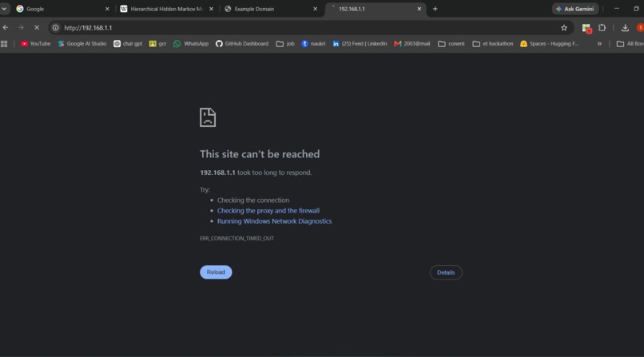
Task: Bookmark this page with the star icon
Action: (x=564, y=27)
